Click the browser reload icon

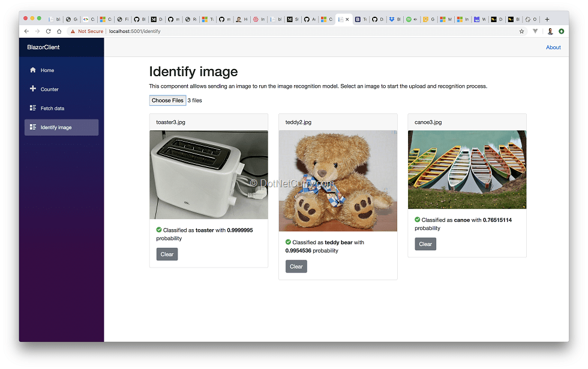pos(48,31)
